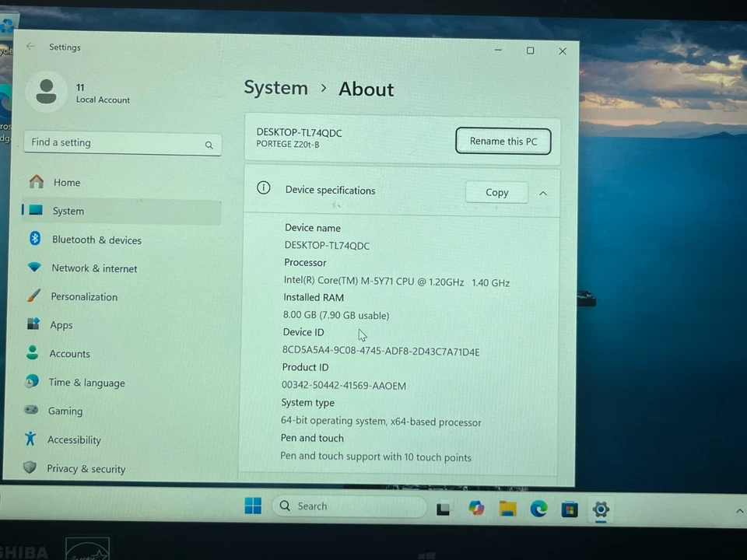Click the Personalization paintbrush icon
The height and width of the screenshot is (560, 747).
pos(33,296)
